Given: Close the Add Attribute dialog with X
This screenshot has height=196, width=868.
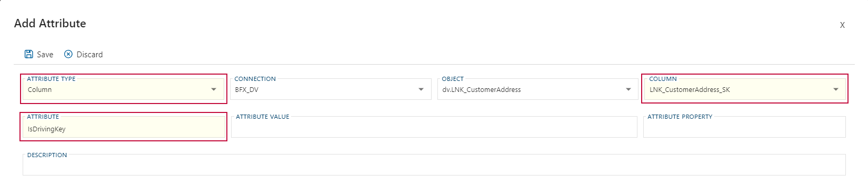Looking at the screenshot, I should point(842,25).
